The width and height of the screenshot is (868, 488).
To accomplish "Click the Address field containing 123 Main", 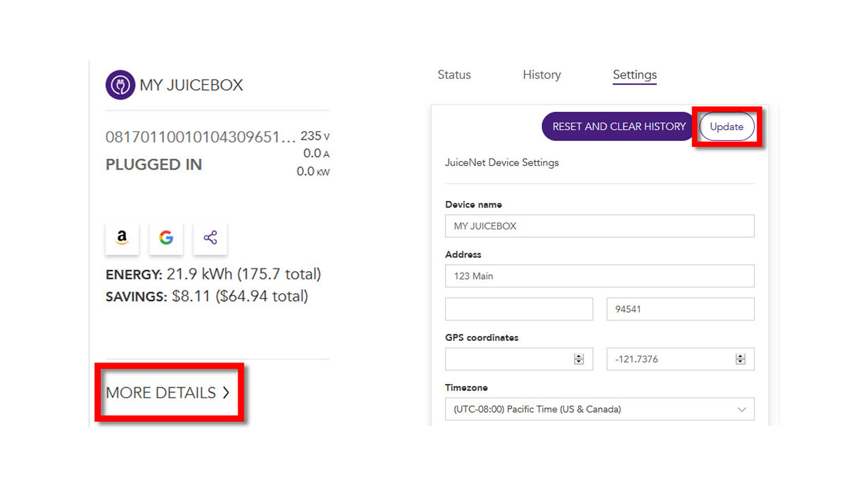I will [599, 276].
